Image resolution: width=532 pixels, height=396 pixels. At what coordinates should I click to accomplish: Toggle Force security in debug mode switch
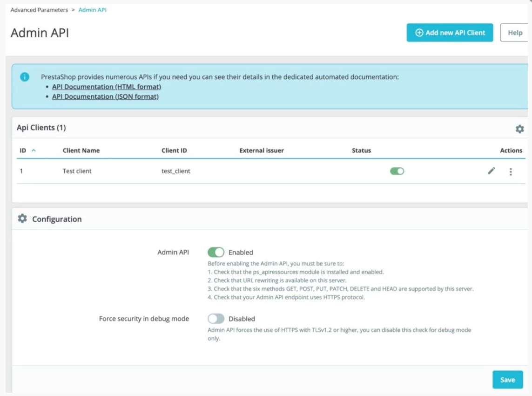(216, 319)
